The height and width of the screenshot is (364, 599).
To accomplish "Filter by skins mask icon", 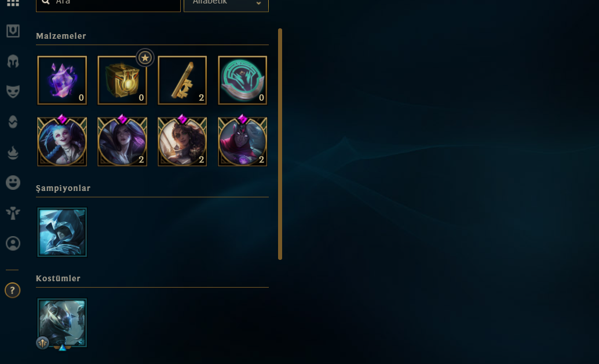I will [x=13, y=91].
